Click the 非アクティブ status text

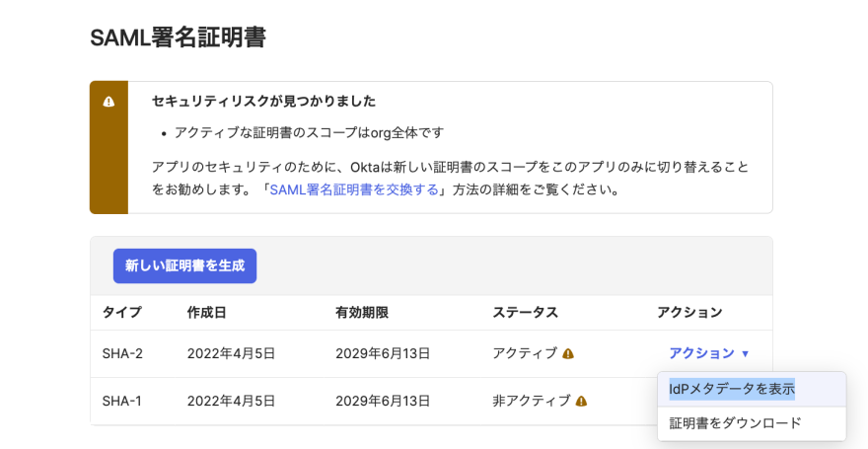[x=532, y=401]
